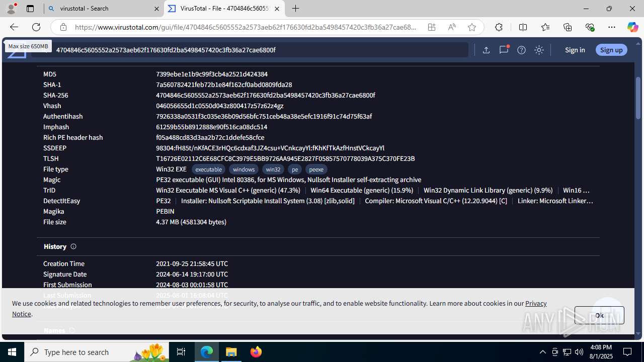Open a new browser tab
The image size is (644, 362).
[296, 9]
